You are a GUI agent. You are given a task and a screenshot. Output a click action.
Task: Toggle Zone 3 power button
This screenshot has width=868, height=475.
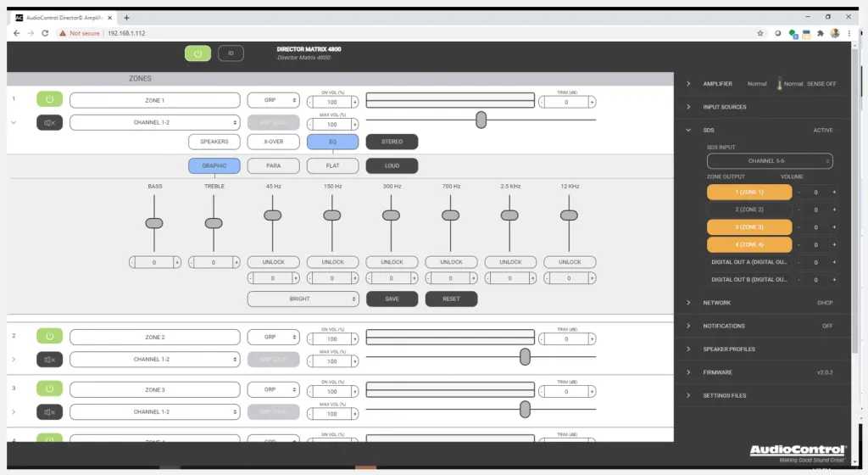49,388
